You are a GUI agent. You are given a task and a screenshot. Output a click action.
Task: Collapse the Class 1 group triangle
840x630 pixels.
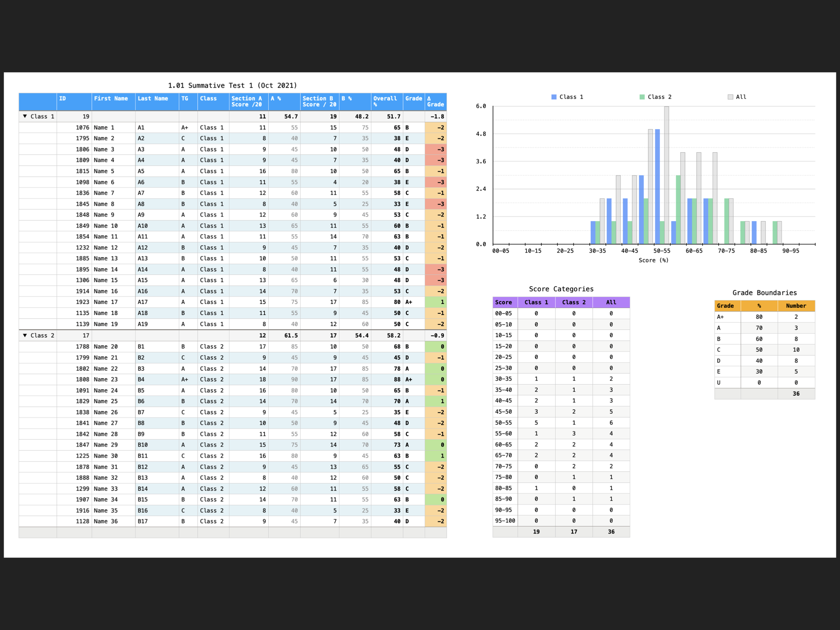pos(25,116)
